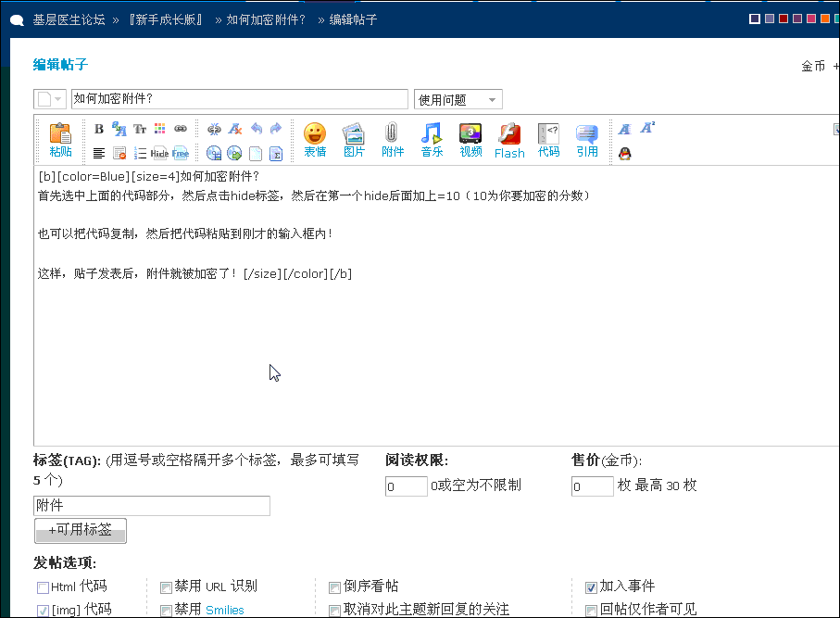840x618 pixels.
Task: Open the post icon dropdown beside title
Action: (50, 100)
